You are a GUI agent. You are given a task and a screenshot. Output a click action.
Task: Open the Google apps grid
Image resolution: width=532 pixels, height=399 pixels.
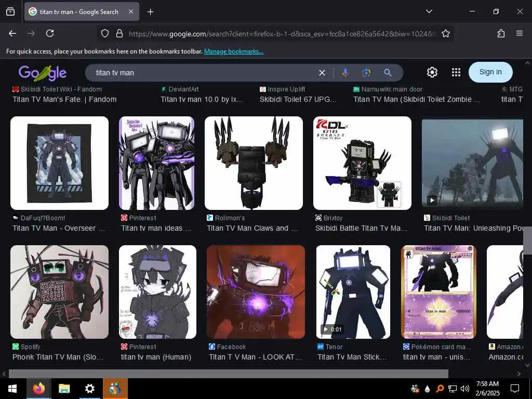point(456,72)
